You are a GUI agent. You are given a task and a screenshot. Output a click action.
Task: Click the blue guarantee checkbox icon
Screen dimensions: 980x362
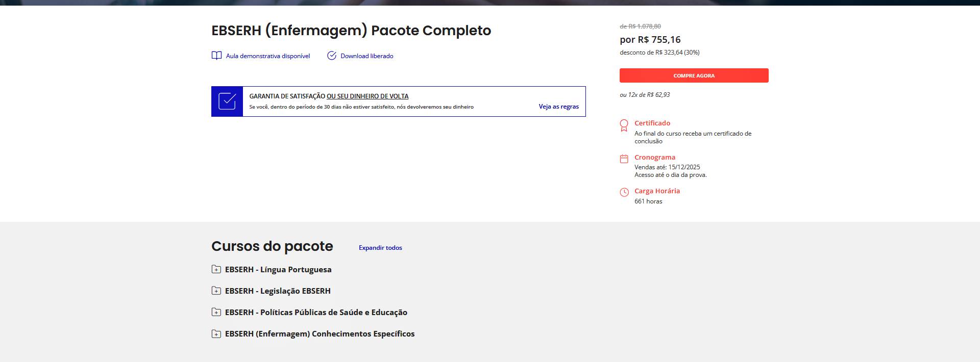(x=227, y=101)
